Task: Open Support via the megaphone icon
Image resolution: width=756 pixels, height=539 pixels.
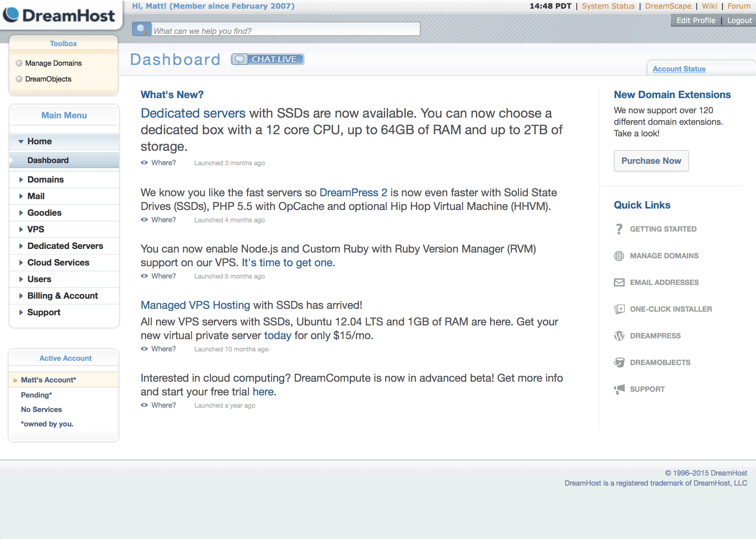Action: pos(619,389)
